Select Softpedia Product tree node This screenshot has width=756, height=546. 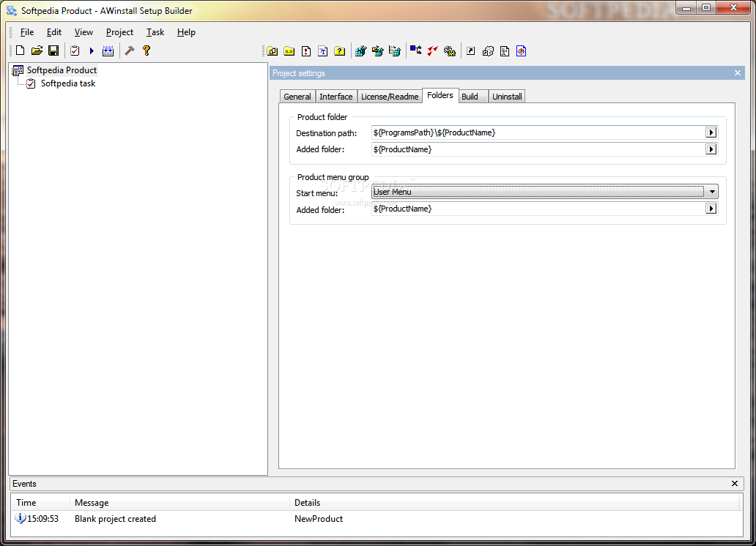point(62,70)
